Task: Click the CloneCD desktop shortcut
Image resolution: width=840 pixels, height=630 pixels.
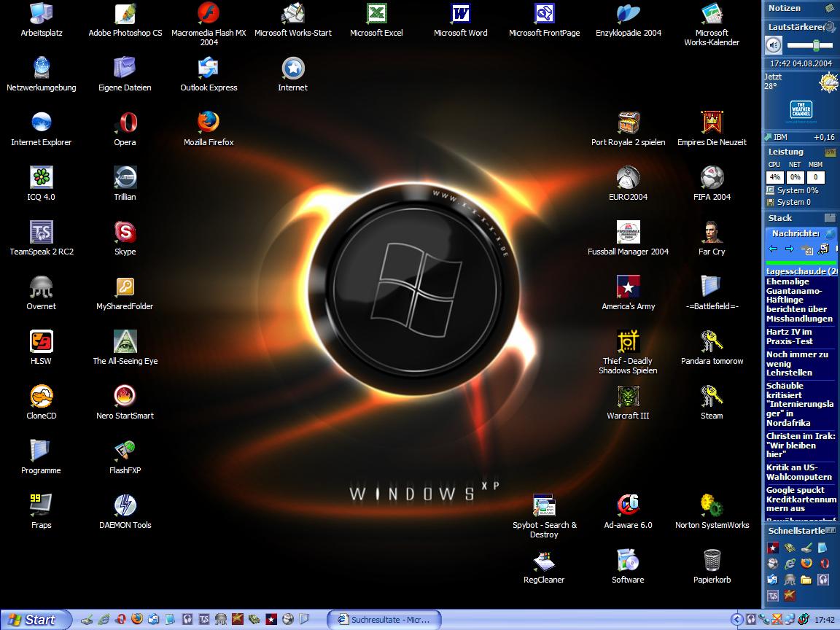Action: [42, 396]
